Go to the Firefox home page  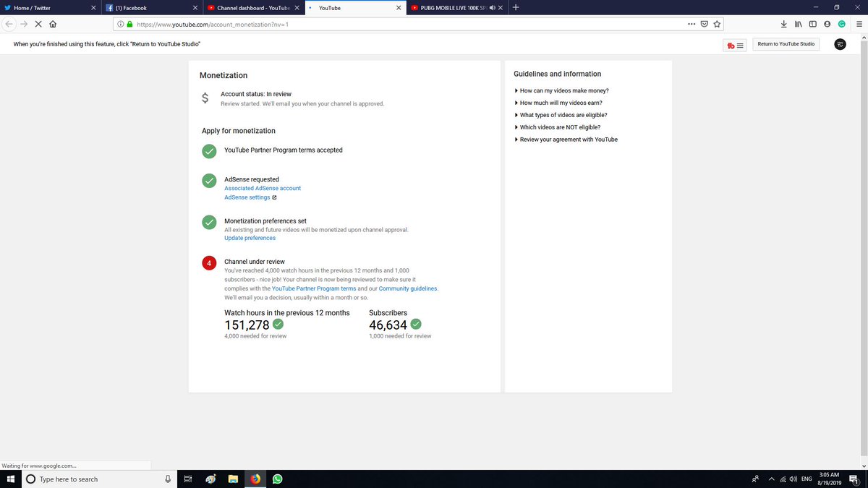tap(53, 23)
